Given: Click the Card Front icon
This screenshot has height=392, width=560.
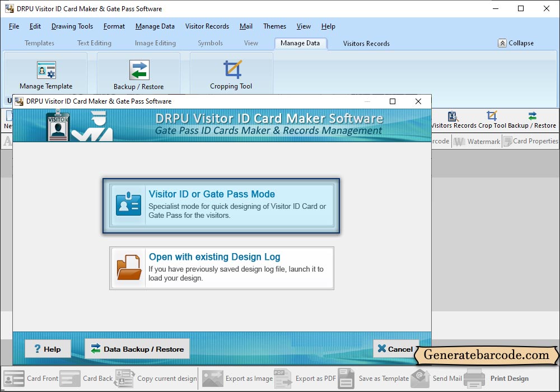Looking at the screenshot, I should [x=14, y=379].
